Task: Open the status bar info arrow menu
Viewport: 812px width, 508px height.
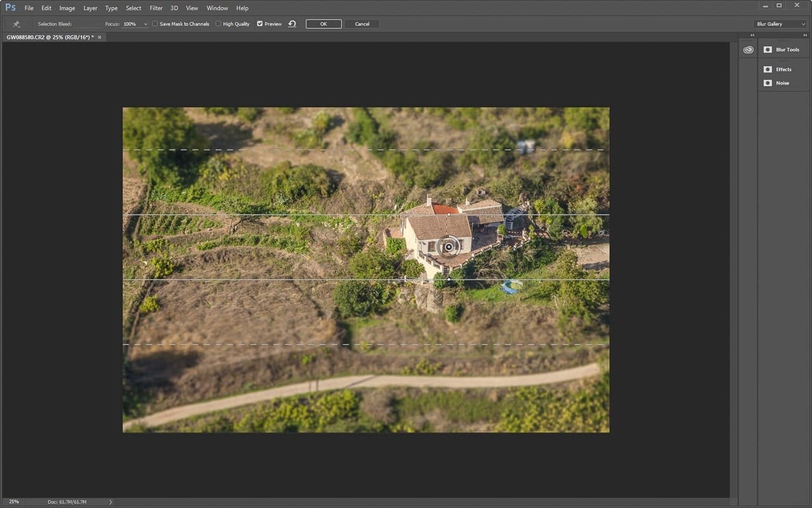Action: 110,502
